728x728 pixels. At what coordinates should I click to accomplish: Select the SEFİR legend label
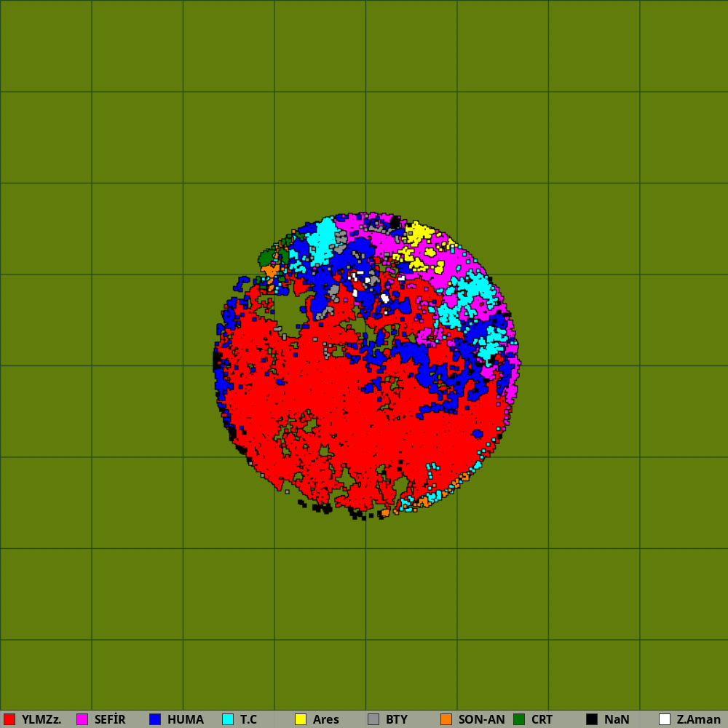110,720
